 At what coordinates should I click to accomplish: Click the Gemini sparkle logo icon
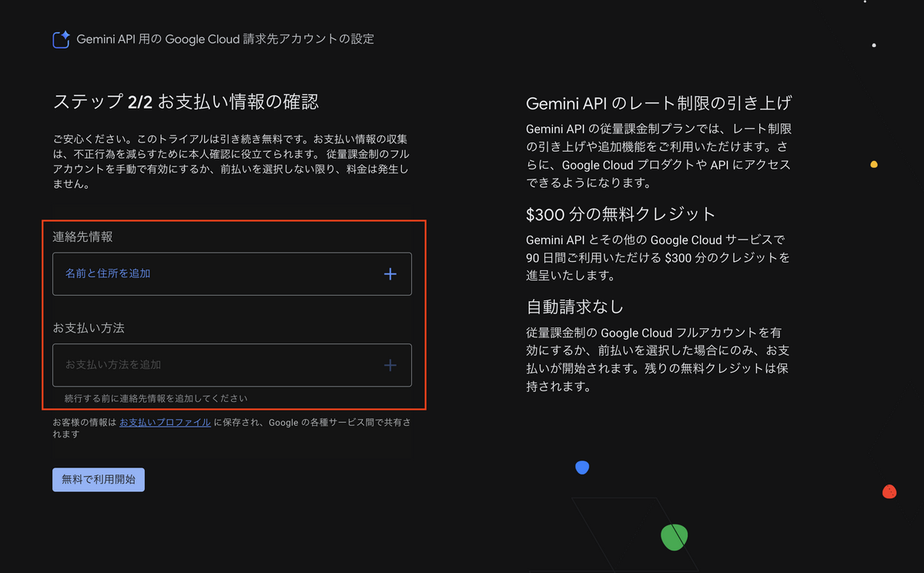[x=60, y=39]
